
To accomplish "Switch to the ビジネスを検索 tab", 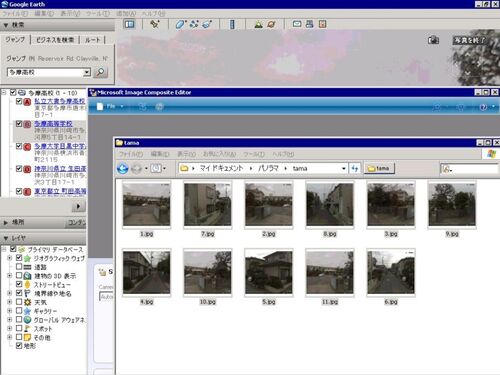I will click(55, 40).
